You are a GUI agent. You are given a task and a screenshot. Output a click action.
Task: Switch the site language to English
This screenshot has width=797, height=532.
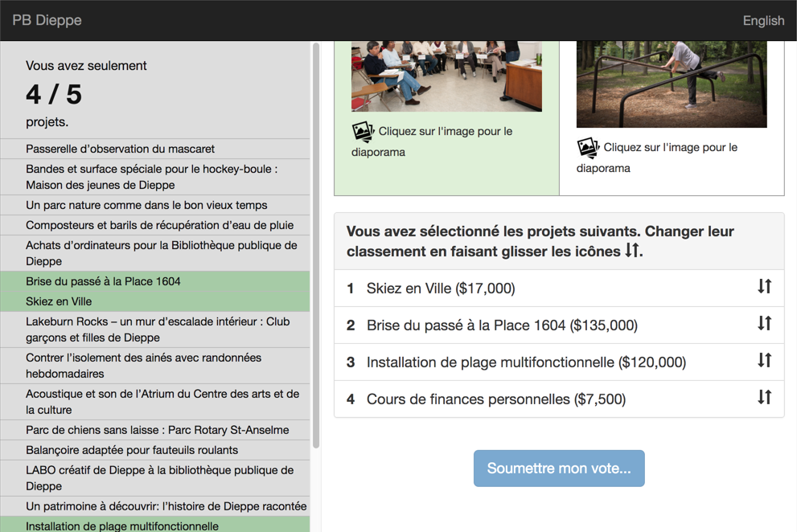[x=762, y=20]
